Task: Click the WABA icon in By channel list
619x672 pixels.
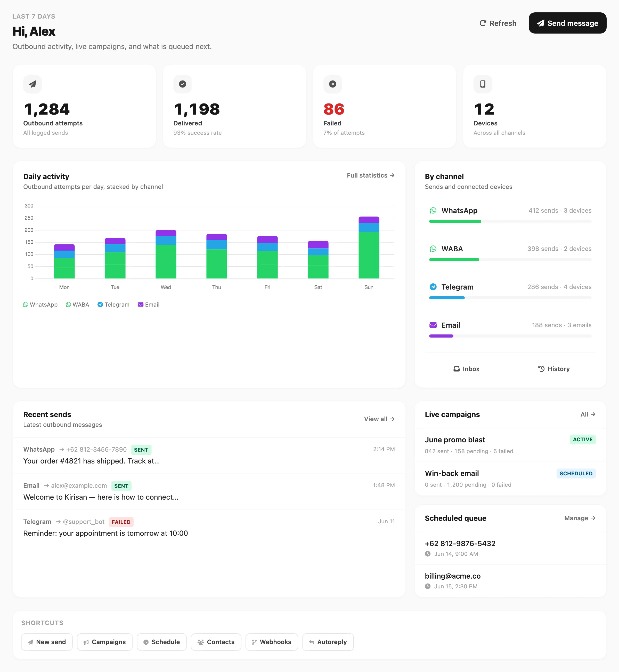Action: (x=433, y=249)
